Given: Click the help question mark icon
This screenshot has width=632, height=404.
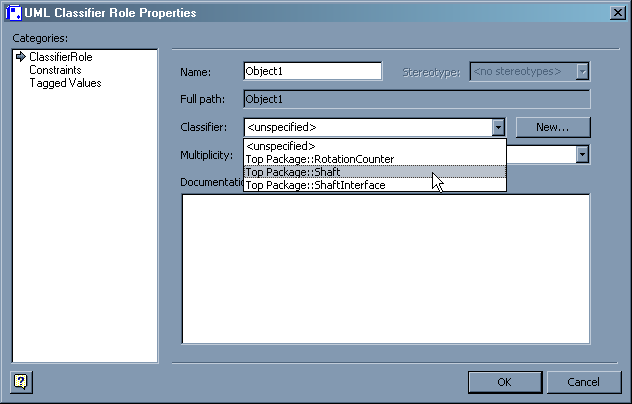Looking at the screenshot, I should (x=20, y=381).
